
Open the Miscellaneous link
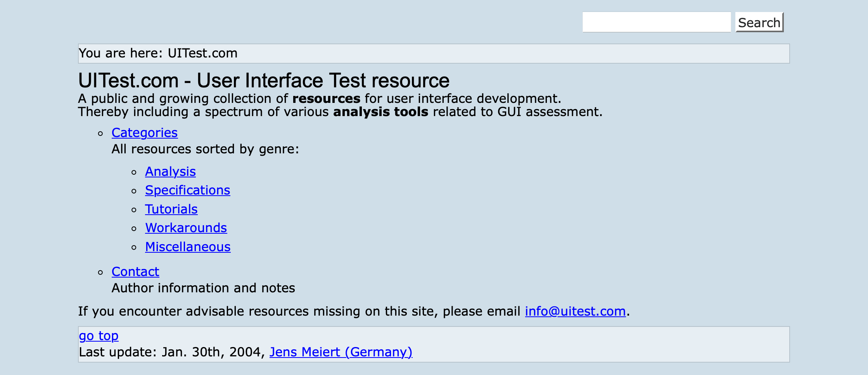[188, 247]
